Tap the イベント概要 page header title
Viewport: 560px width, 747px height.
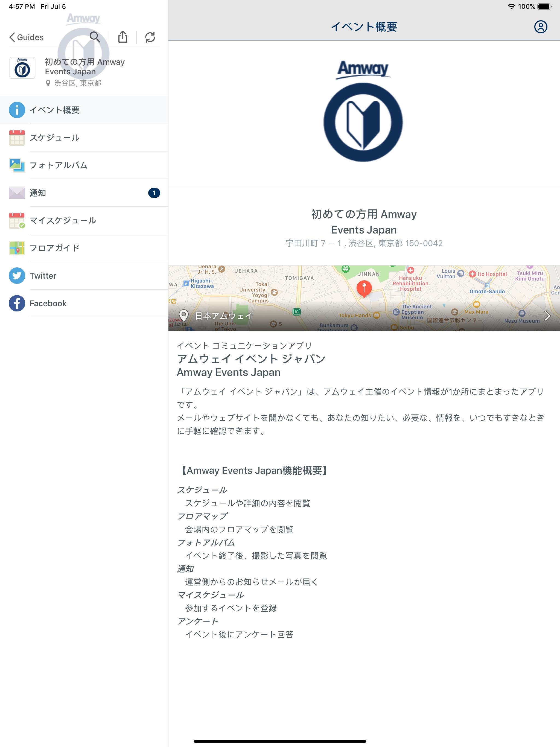(x=364, y=27)
